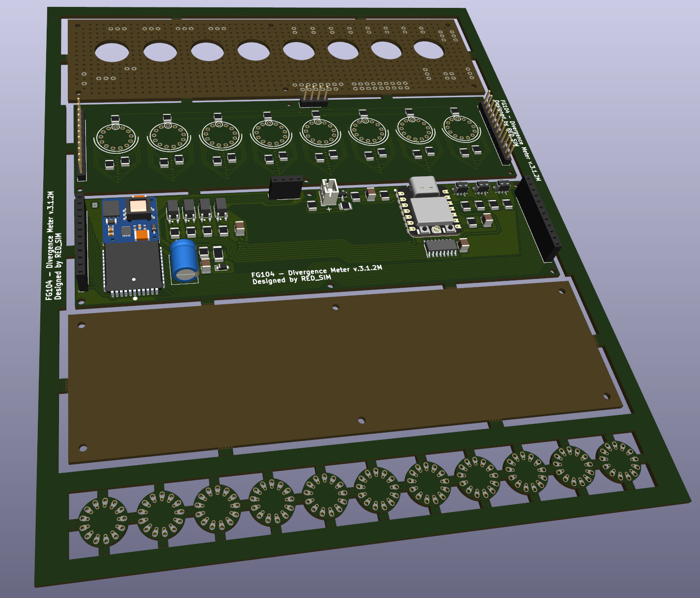Click the vertical FG104 text on left frame
Image resolution: width=700 pixels, height=598 pixels.
[50, 245]
